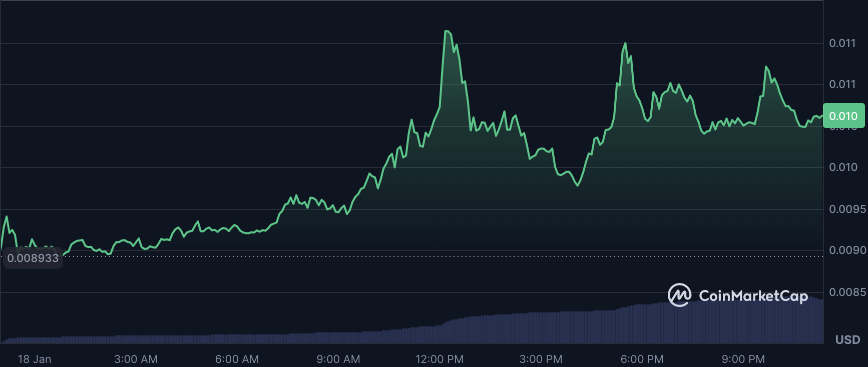
Task: Select the 6:00 PM time axis label
Action: (642, 359)
